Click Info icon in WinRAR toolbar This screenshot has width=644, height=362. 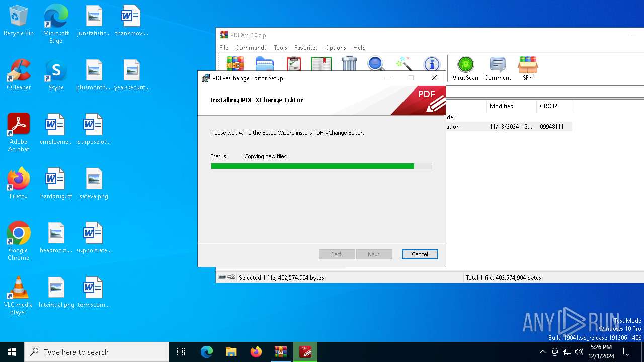(432, 64)
